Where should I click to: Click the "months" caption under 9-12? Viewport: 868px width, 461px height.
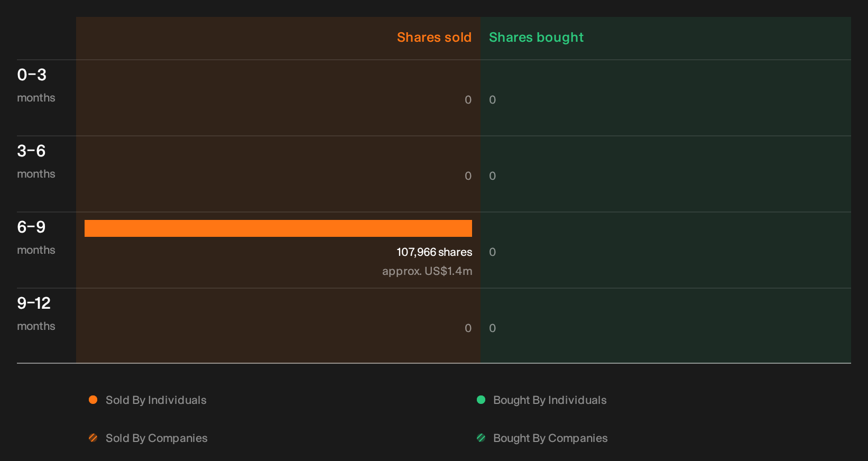36,326
